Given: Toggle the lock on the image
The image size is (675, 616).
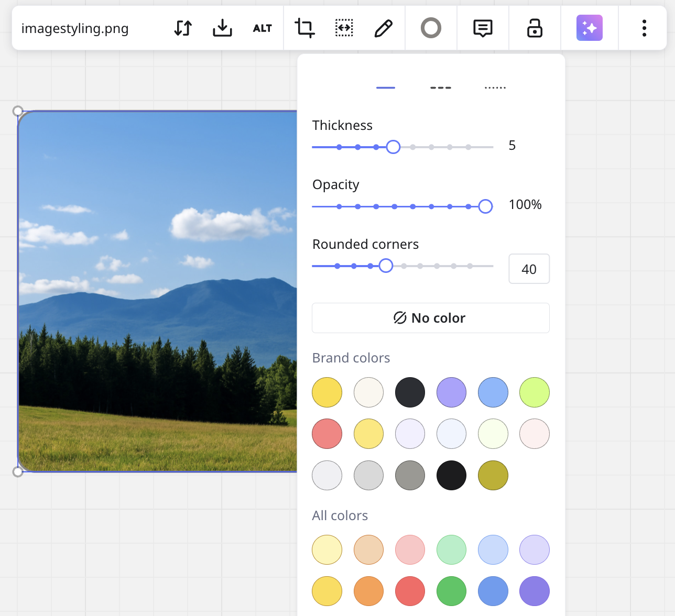Looking at the screenshot, I should pos(534,28).
